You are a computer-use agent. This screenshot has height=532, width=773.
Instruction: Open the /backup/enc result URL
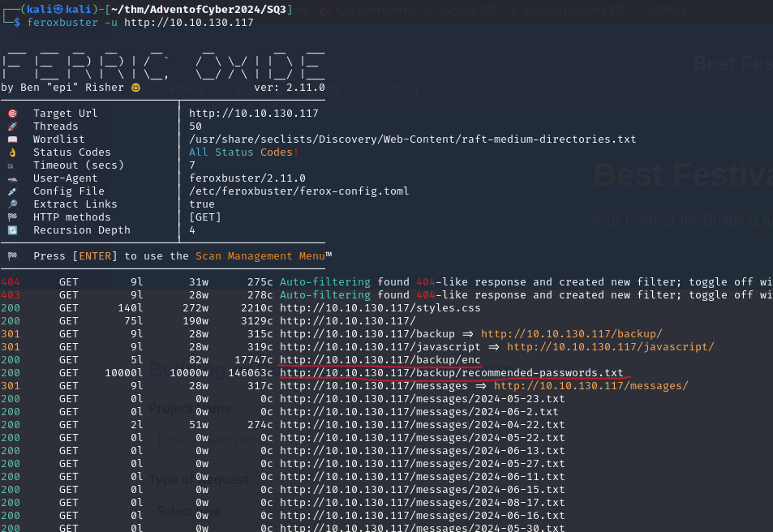click(380, 360)
